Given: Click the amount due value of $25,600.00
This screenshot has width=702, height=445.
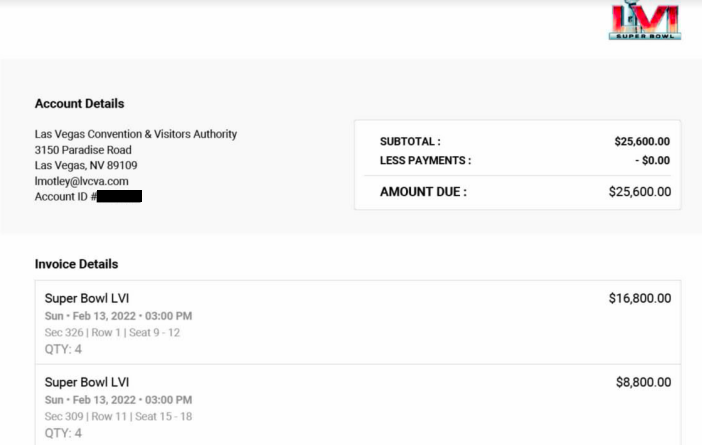Looking at the screenshot, I should click(x=639, y=192).
